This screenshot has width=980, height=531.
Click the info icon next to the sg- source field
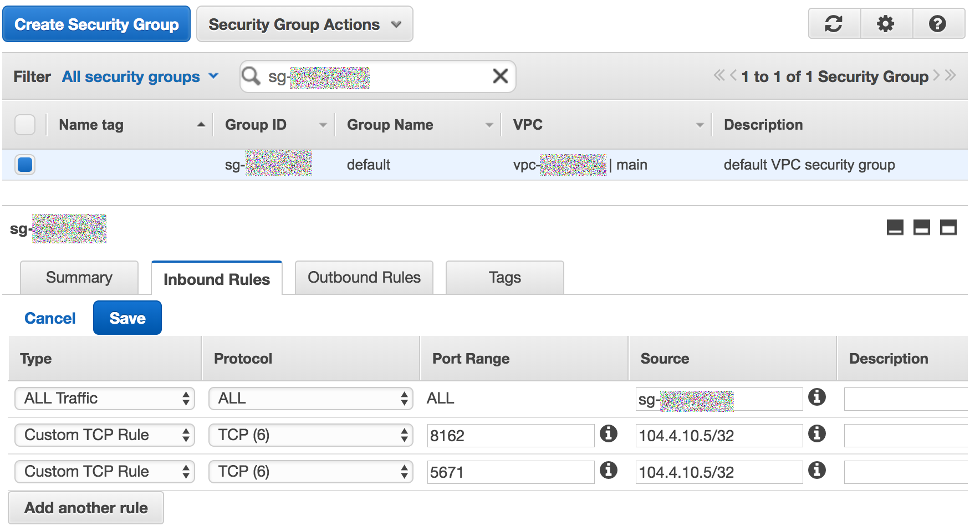point(817,397)
